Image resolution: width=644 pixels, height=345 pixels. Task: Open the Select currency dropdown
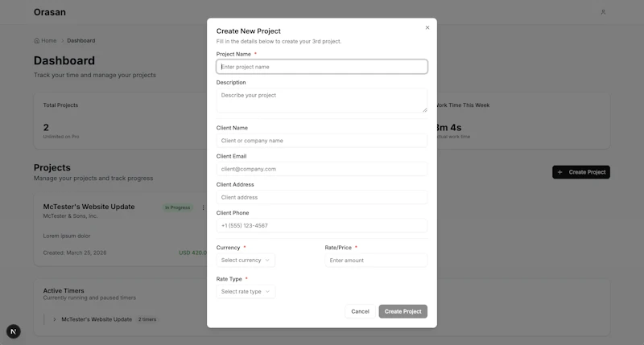click(x=246, y=260)
